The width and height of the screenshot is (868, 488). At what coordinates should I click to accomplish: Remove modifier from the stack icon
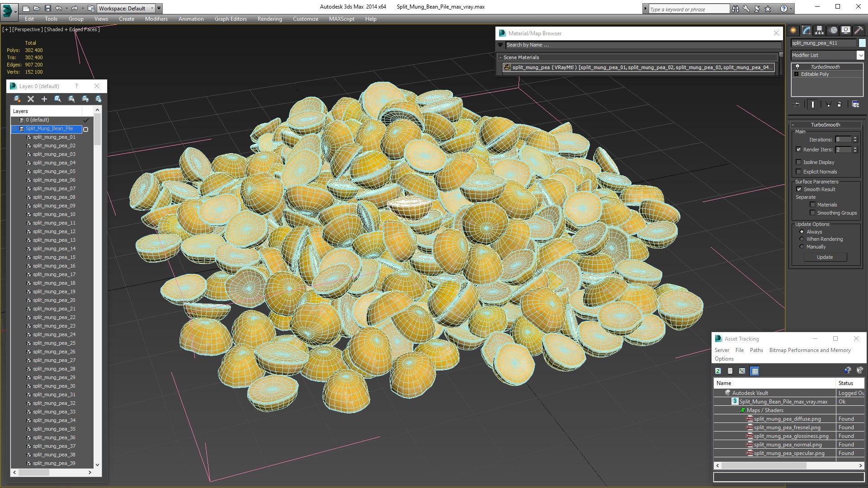(840, 104)
